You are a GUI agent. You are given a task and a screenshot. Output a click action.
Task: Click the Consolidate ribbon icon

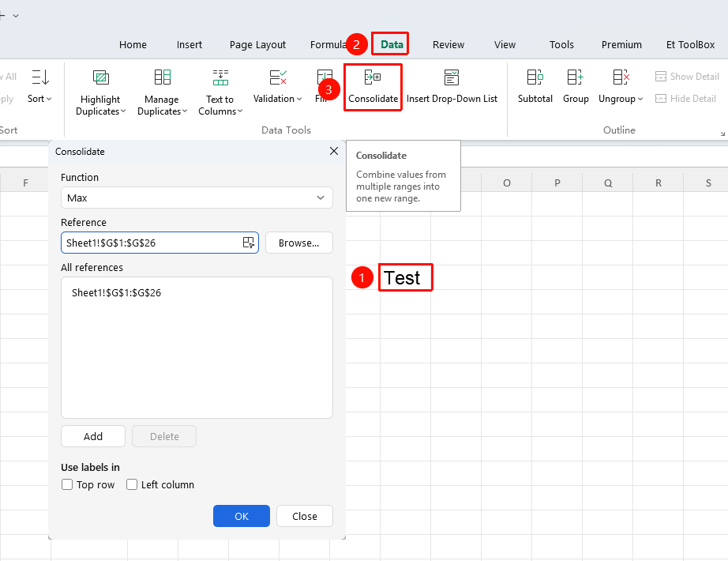[x=373, y=77]
